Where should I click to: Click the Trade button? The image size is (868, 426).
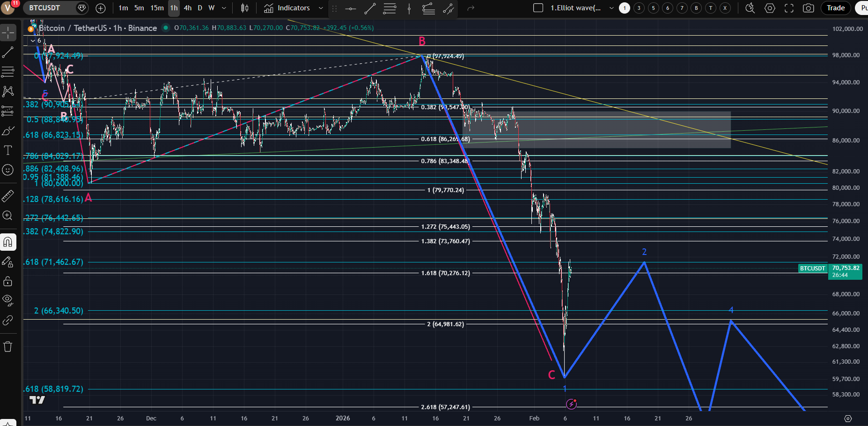click(x=836, y=8)
